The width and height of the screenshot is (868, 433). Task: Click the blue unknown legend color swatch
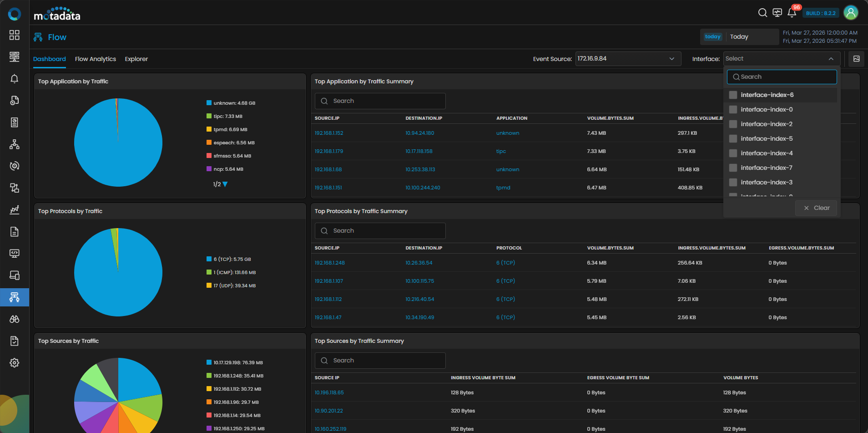click(x=209, y=103)
